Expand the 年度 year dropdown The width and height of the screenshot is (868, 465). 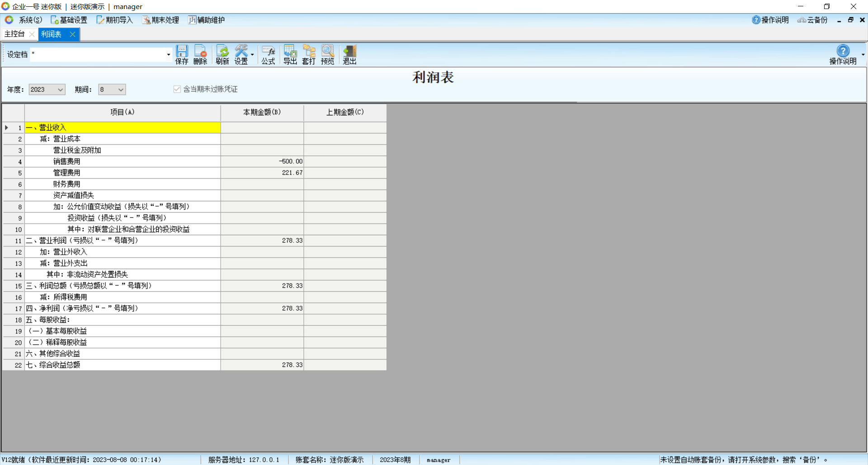[x=60, y=90]
